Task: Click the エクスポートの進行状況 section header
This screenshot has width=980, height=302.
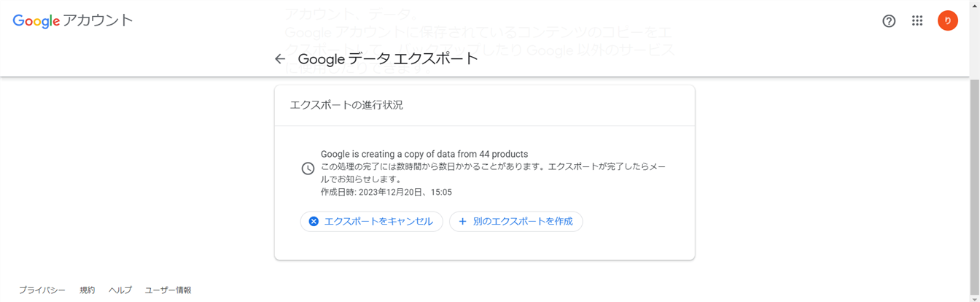Action: [x=346, y=105]
